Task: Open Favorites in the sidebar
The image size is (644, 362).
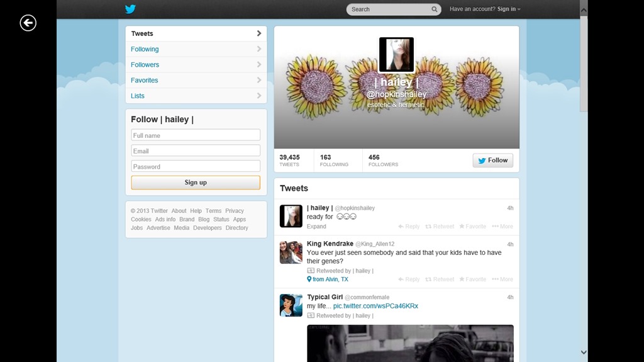Action: tap(196, 80)
